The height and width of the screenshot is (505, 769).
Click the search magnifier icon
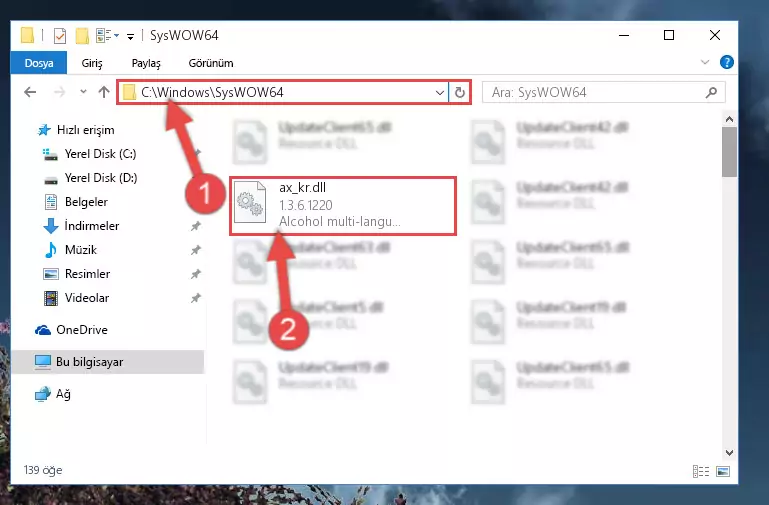(x=711, y=92)
